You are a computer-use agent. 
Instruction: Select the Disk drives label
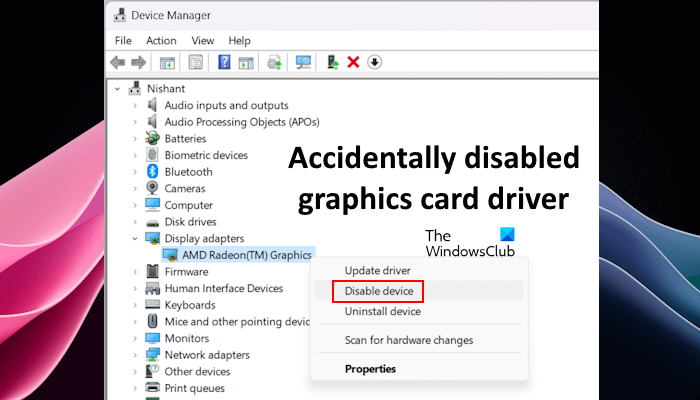tap(191, 222)
